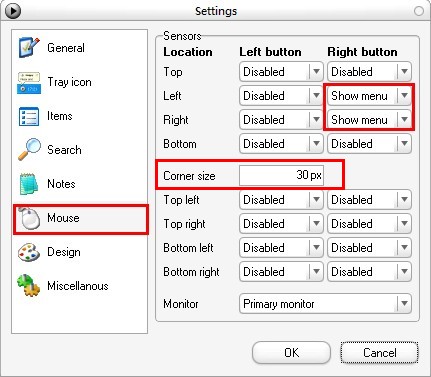The image size is (431, 377).
Task: Click the Mouse device icon
Action: [29, 218]
